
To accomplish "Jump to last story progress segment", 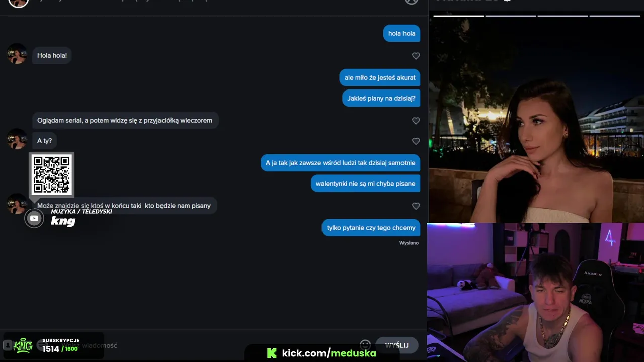I will click(x=615, y=16).
